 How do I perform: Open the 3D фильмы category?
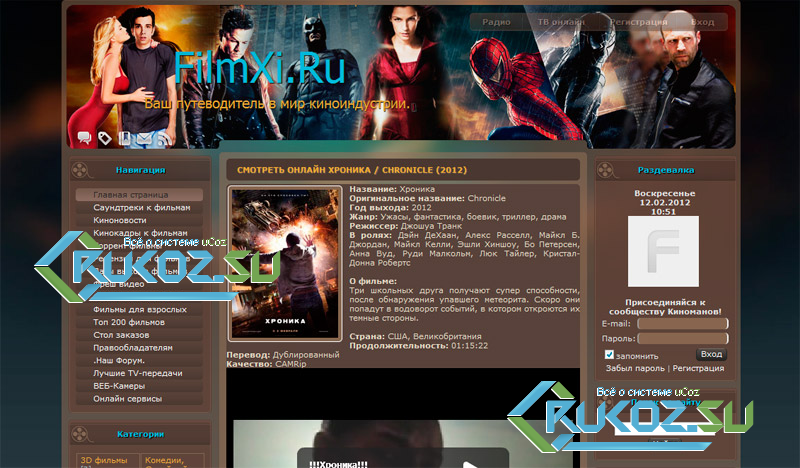coord(104,460)
